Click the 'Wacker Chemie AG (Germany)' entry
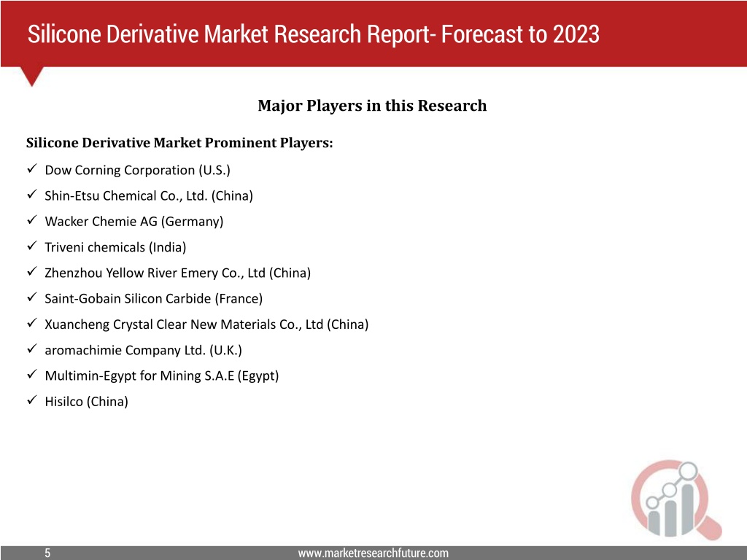The image size is (747, 560). pyautogui.click(x=134, y=222)
